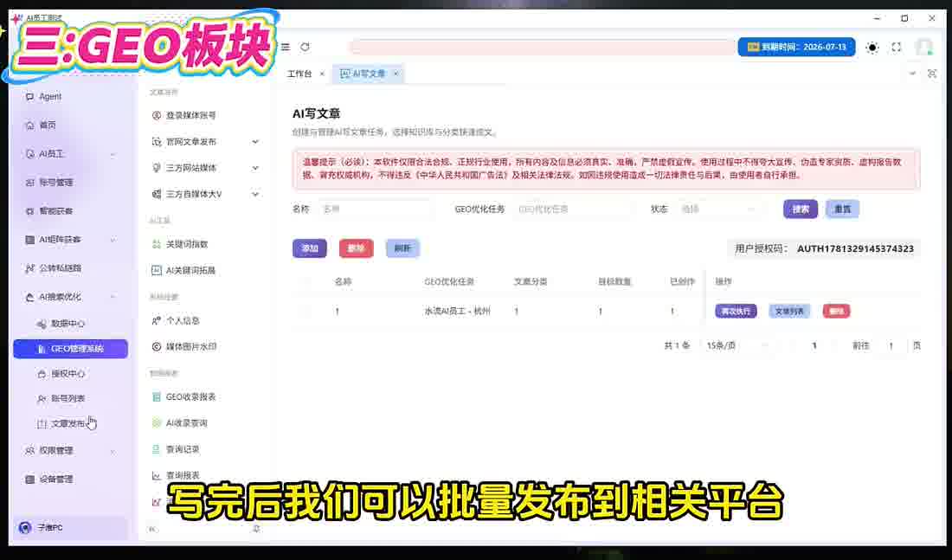Open the 15条/页 page size dropdown
This screenshot has height=560, width=952.
tap(739, 345)
